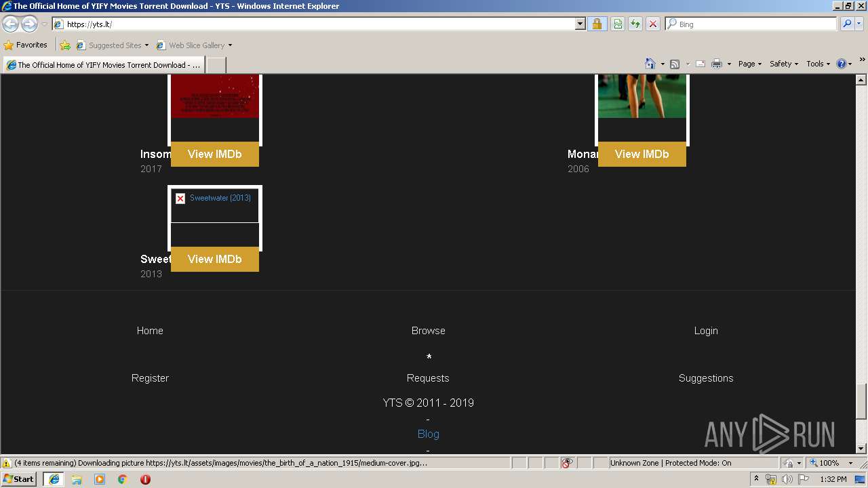868x488 pixels.
Task: Click the Monamour movie poster thumbnail
Action: pyautogui.click(x=642, y=96)
